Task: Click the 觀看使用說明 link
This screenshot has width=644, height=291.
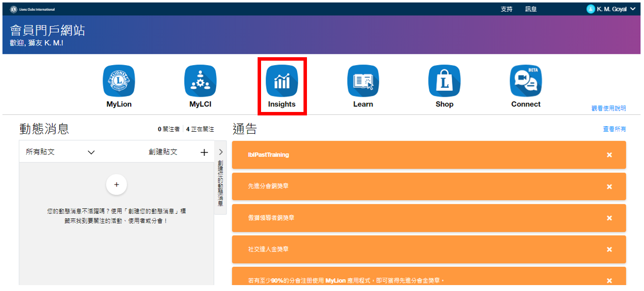Action: pos(608,109)
